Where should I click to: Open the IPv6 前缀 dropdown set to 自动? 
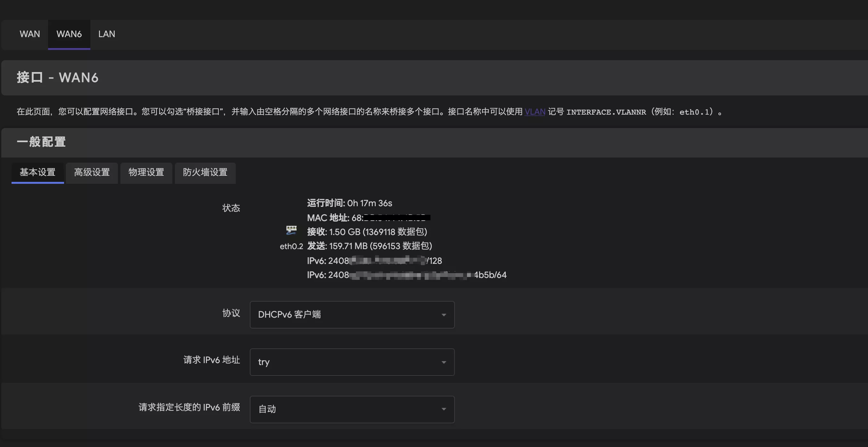point(352,409)
